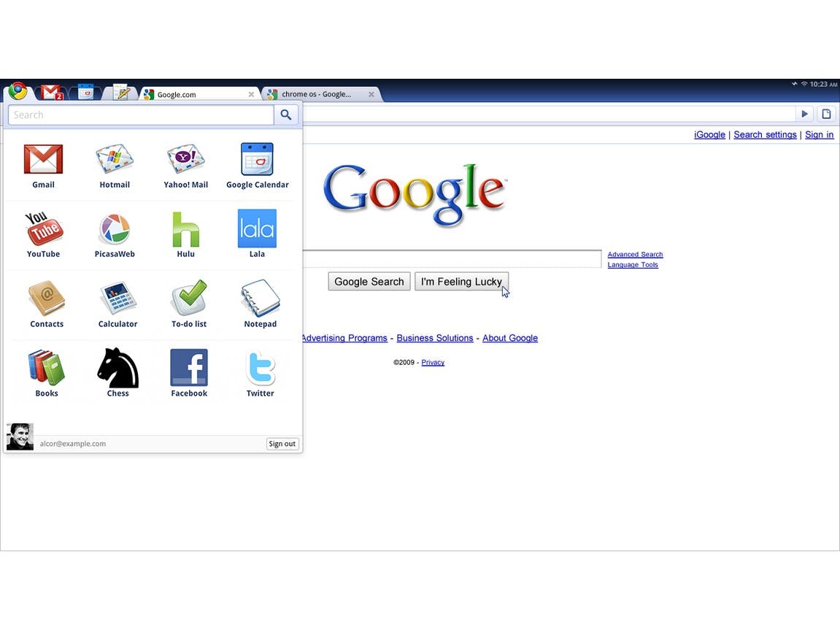The image size is (840, 630).
Task: Switch to pinned Gmail tab
Action: [x=51, y=93]
